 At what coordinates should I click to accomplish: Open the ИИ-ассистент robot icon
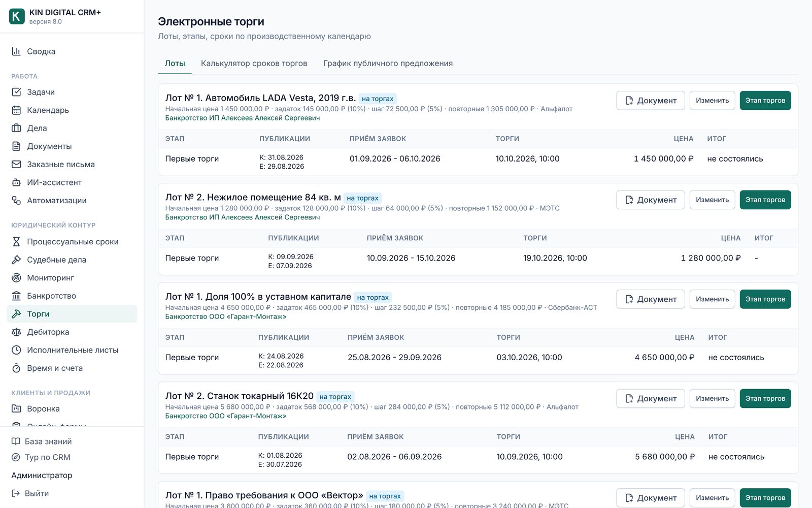point(16,182)
